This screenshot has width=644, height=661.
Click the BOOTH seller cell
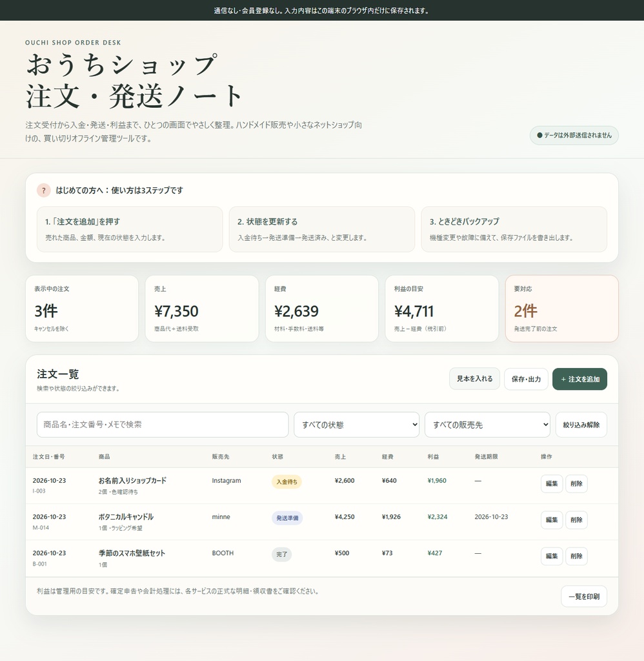pos(223,553)
